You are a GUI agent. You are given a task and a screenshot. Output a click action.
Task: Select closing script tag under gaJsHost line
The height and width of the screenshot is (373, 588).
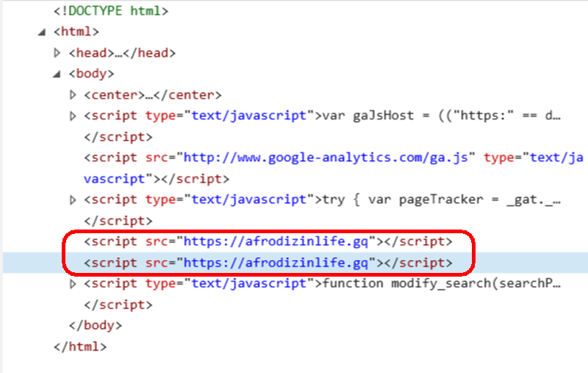(118, 137)
